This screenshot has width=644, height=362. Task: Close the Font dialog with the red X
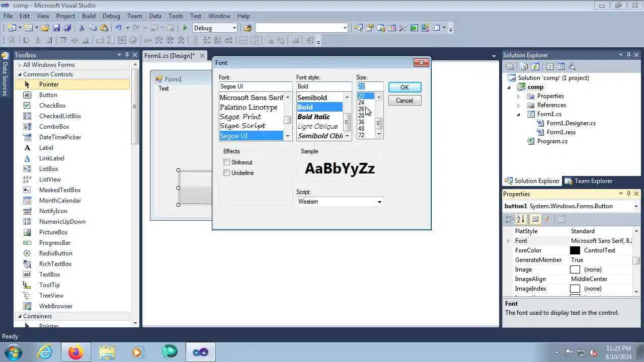click(x=421, y=63)
